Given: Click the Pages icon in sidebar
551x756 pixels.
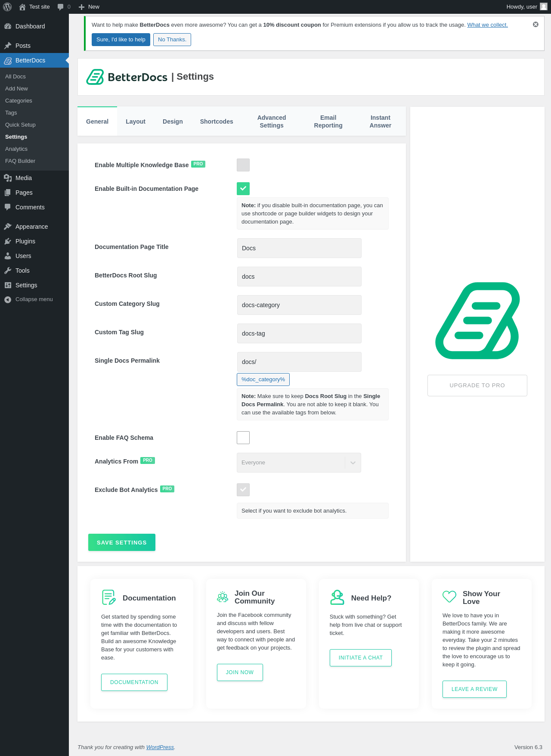Looking at the screenshot, I should [8, 193].
